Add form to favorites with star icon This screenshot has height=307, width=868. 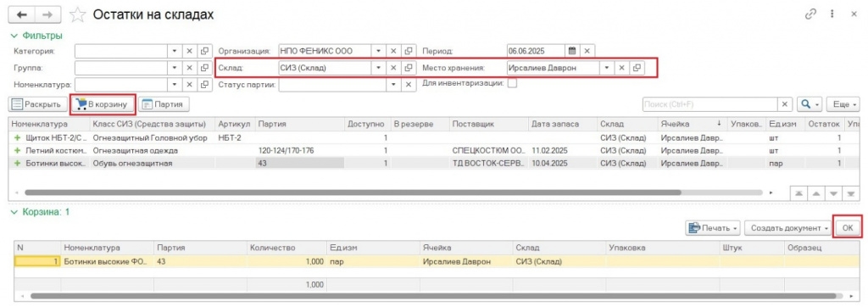[77, 15]
